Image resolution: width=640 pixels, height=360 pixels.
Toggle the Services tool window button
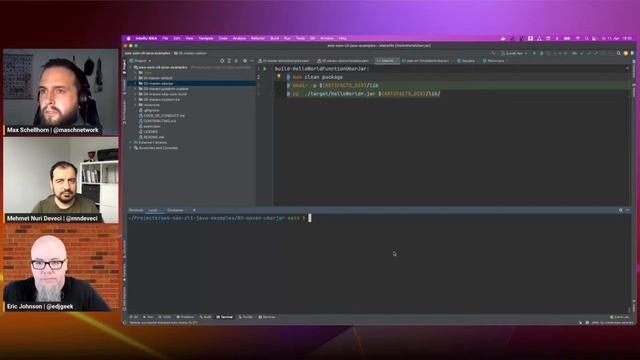coord(267,317)
